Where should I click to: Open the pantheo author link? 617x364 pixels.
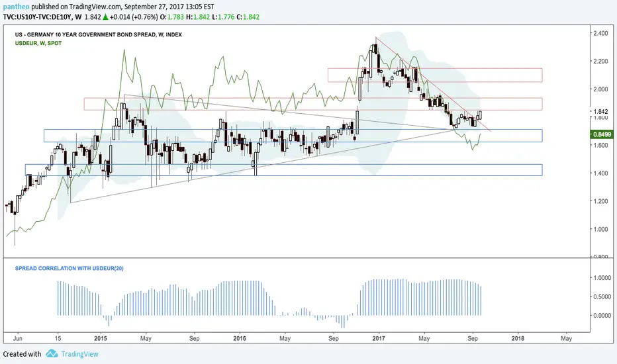coord(16,7)
